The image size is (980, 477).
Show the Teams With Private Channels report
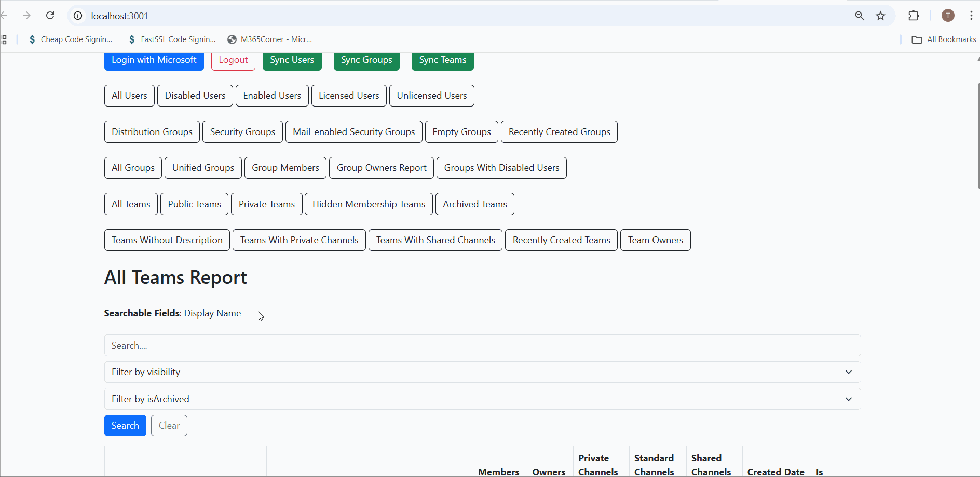[x=299, y=240]
